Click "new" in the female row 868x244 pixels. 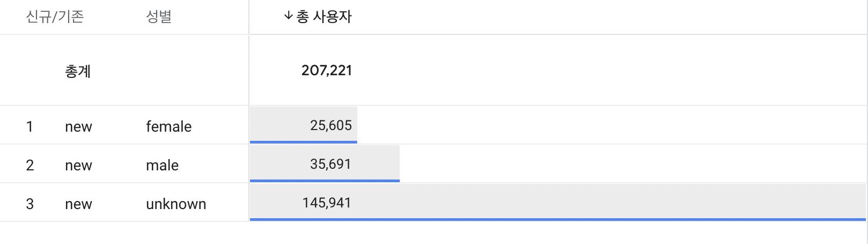(x=78, y=126)
